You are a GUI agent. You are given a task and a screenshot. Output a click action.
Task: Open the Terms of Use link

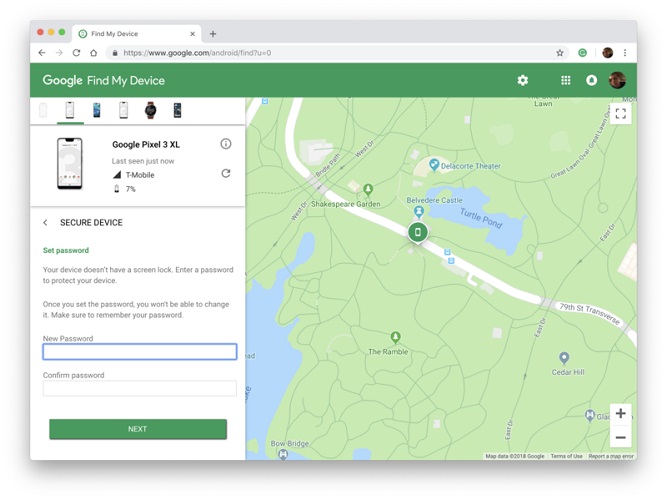click(566, 456)
